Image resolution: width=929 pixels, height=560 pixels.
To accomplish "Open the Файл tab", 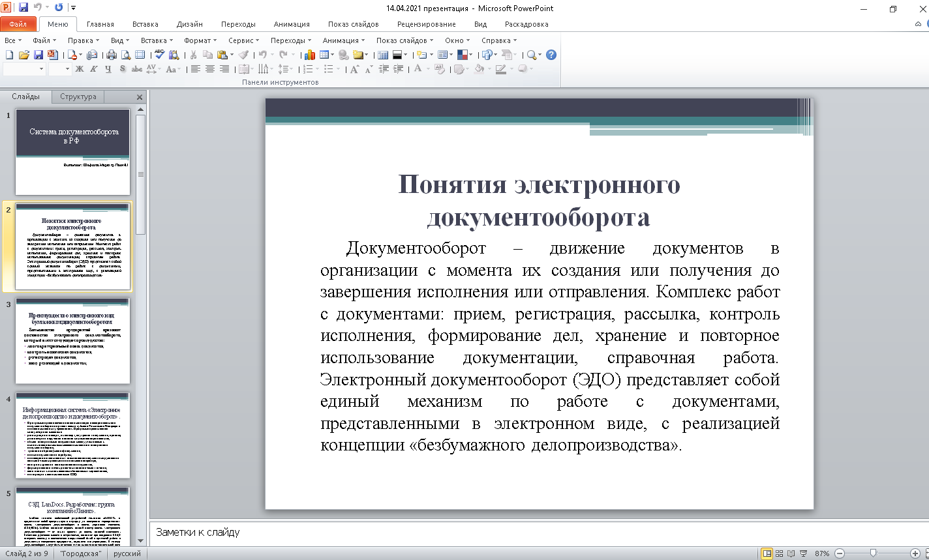I will (x=18, y=24).
